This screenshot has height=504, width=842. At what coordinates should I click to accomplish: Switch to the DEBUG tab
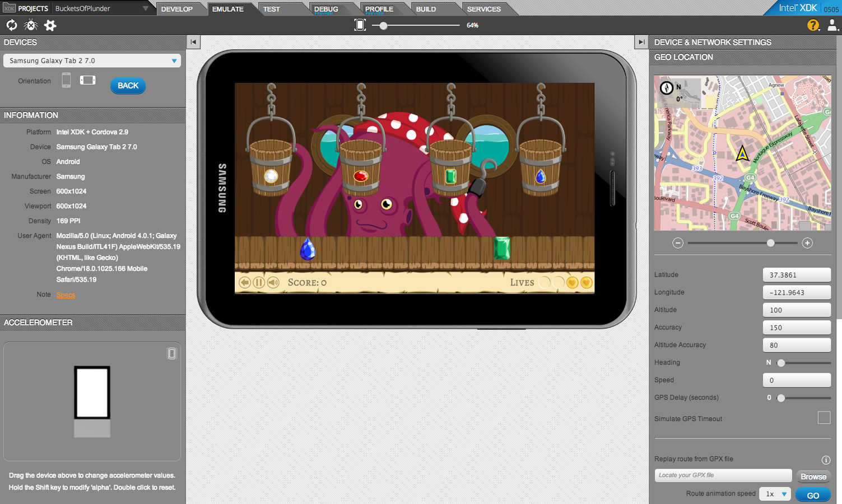(326, 9)
